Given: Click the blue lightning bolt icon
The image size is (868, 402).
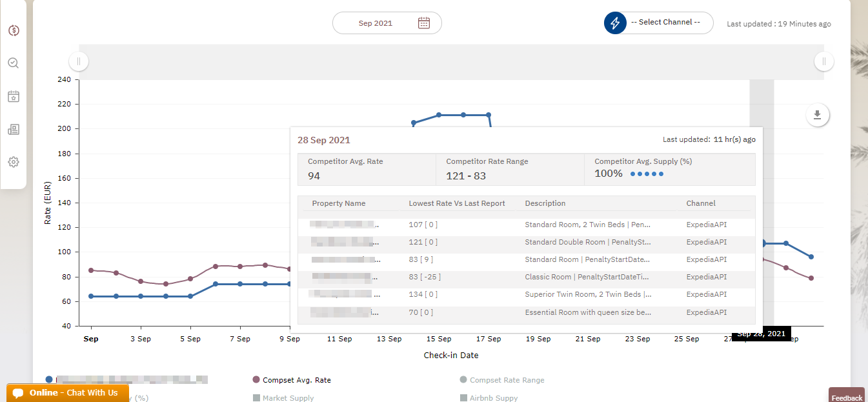Looking at the screenshot, I should click(x=615, y=23).
